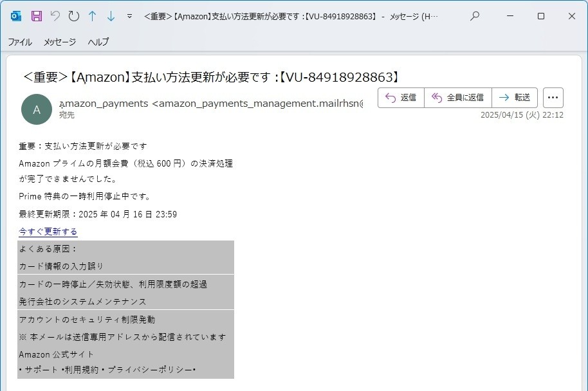Click sender name amazon_payments

point(104,104)
